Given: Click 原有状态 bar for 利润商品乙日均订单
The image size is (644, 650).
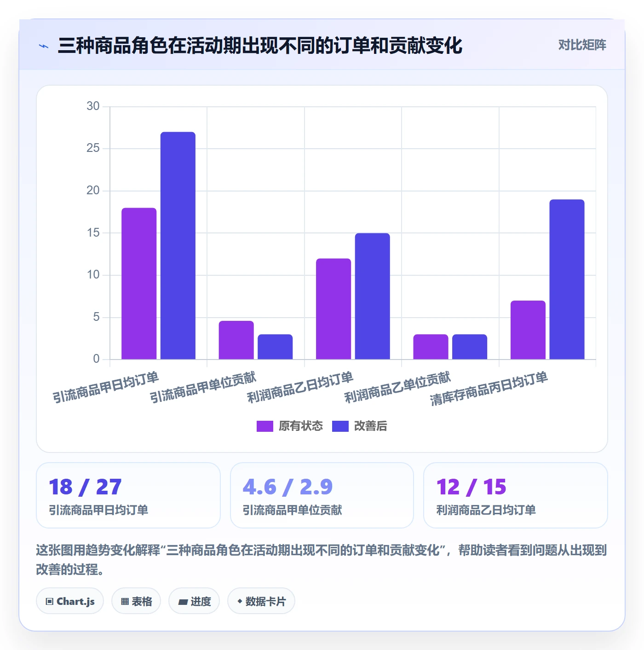Looking at the screenshot, I should pos(333,309).
